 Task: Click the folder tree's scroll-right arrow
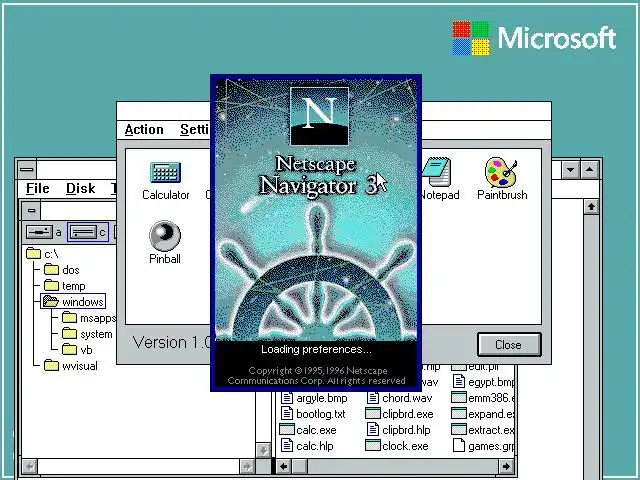(x=247, y=466)
